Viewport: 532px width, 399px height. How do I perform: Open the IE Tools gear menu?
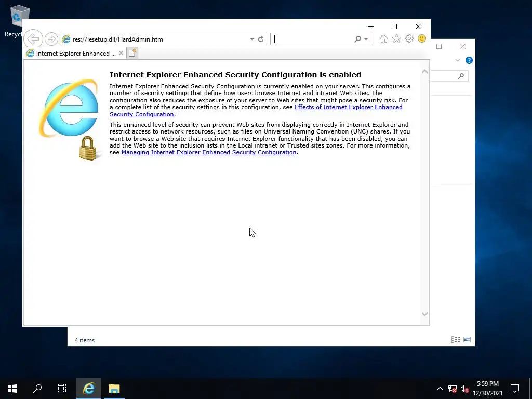[x=409, y=38]
